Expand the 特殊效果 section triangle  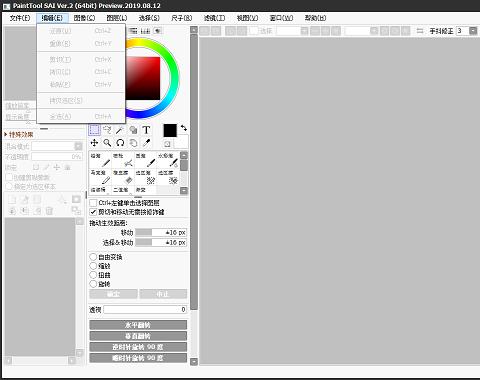tap(6, 134)
